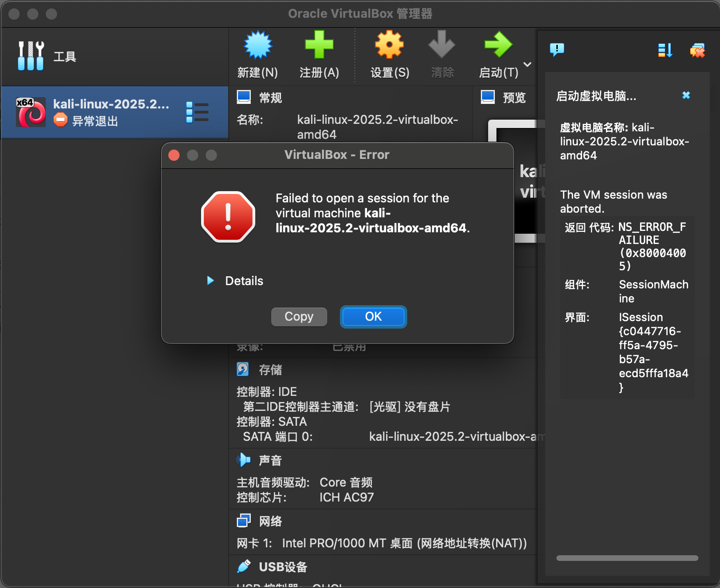Click the New (新建) VM toolbar icon
This screenshot has height=588, width=720.
258,45
